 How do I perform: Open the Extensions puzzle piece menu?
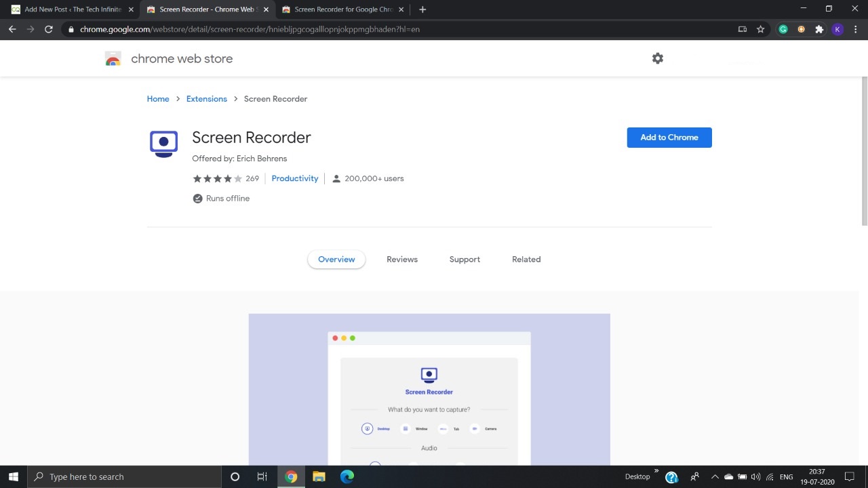click(x=819, y=29)
